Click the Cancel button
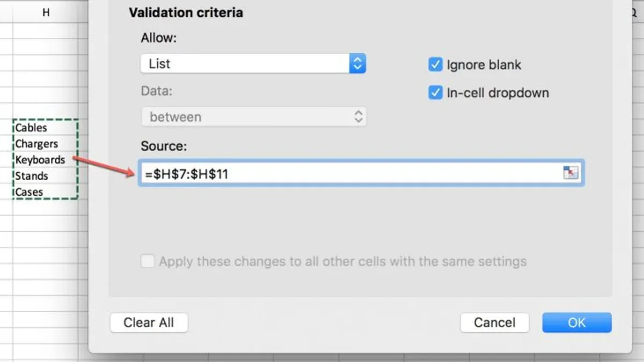This screenshot has height=362, width=644. tap(494, 323)
